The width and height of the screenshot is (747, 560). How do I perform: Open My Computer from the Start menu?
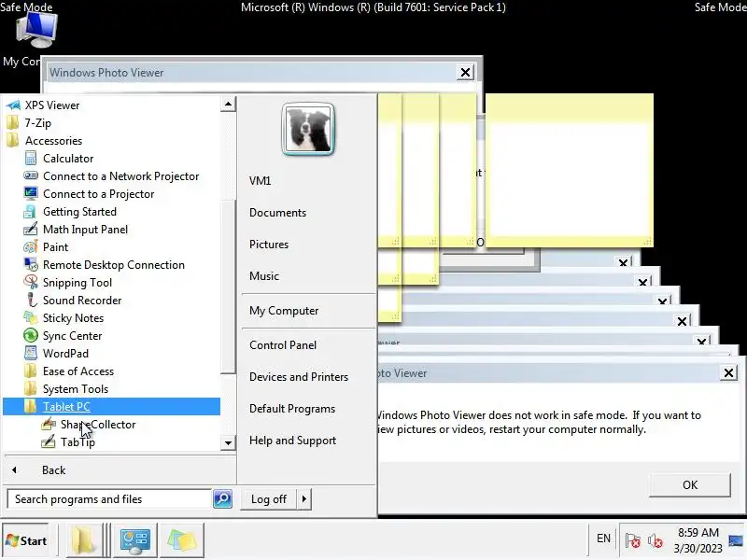284,311
